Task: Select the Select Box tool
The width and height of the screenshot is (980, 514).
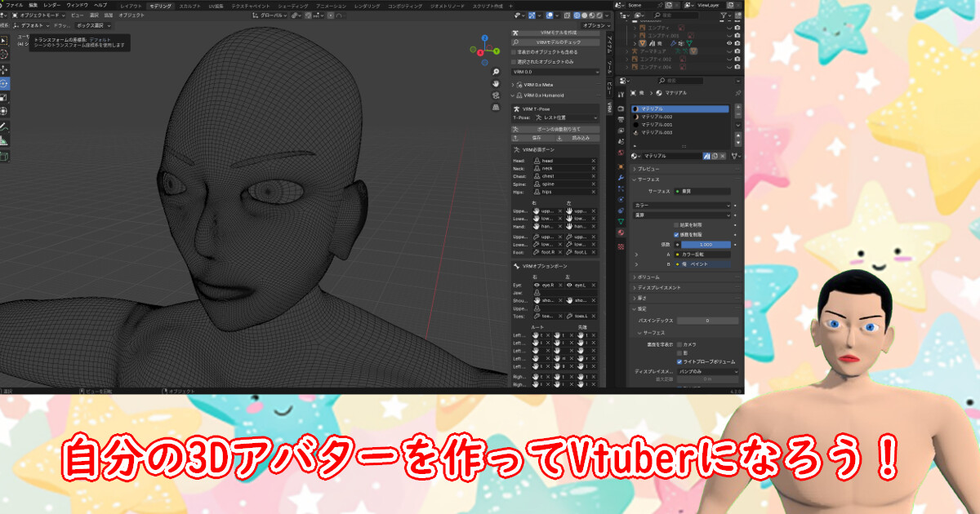Action: tap(3, 40)
